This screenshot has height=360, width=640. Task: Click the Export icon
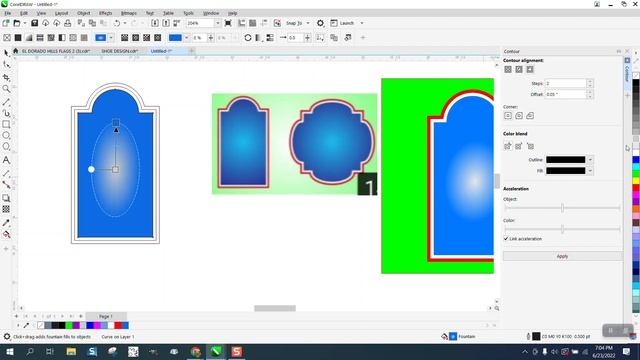(166, 23)
